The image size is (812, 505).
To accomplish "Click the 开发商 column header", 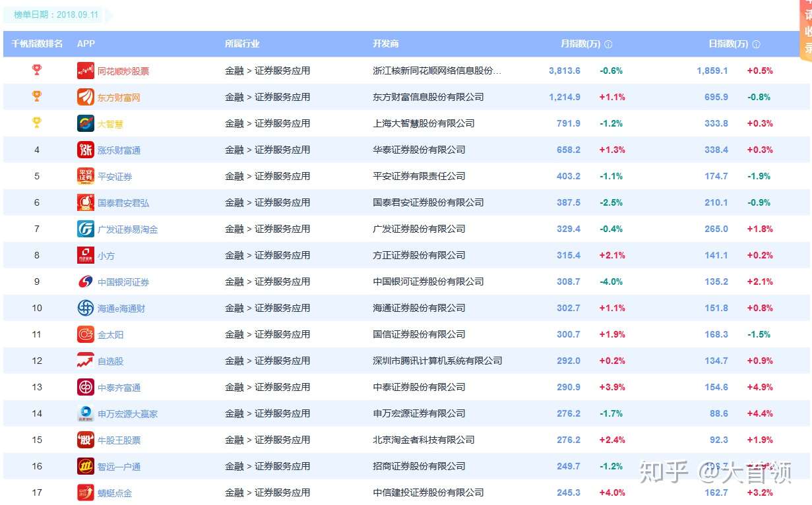I will [x=386, y=44].
